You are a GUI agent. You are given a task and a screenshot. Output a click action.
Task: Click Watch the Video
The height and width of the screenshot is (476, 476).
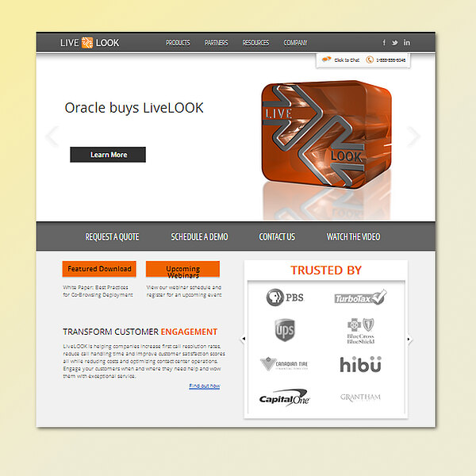pyautogui.click(x=353, y=236)
